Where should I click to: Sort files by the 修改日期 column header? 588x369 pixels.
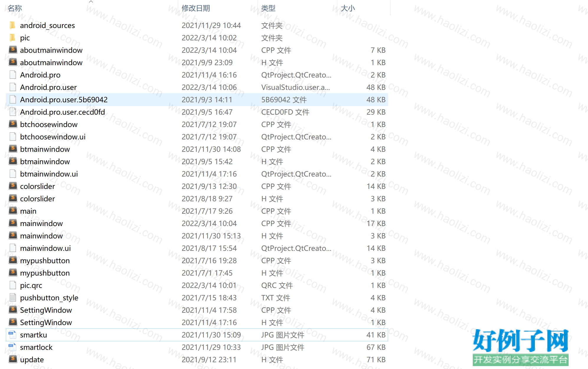point(196,8)
